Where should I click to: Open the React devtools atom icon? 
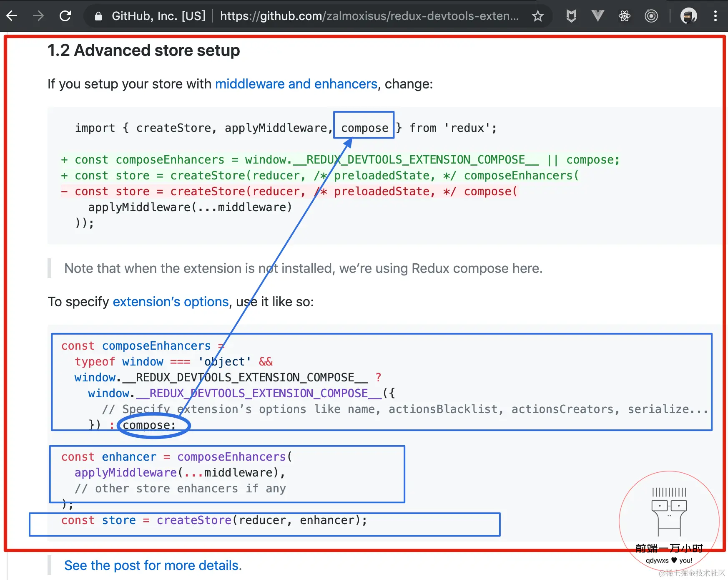coord(625,16)
